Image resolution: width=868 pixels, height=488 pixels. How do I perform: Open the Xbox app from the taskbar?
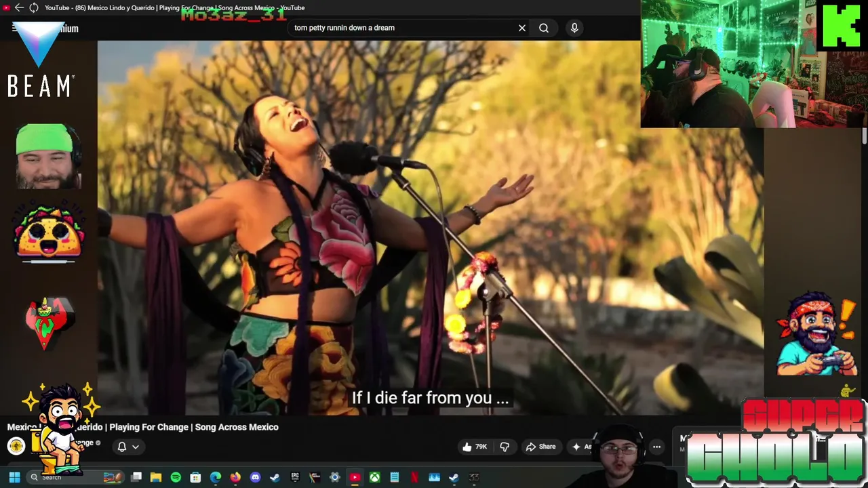click(374, 477)
